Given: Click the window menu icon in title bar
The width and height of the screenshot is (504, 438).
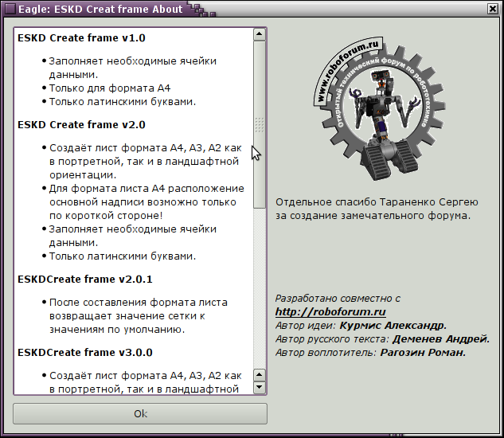Looking at the screenshot, I should 10,9.
